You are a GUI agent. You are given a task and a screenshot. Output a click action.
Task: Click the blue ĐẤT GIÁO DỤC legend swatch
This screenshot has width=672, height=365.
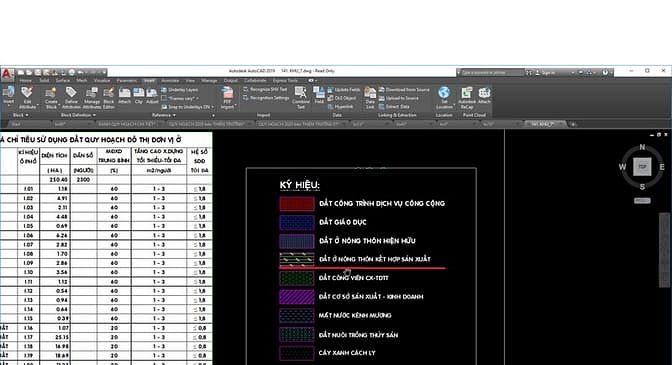click(x=297, y=223)
